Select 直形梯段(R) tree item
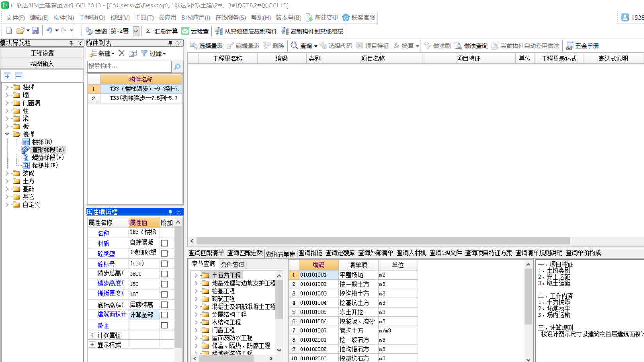This screenshot has width=644, height=362. coord(43,150)
